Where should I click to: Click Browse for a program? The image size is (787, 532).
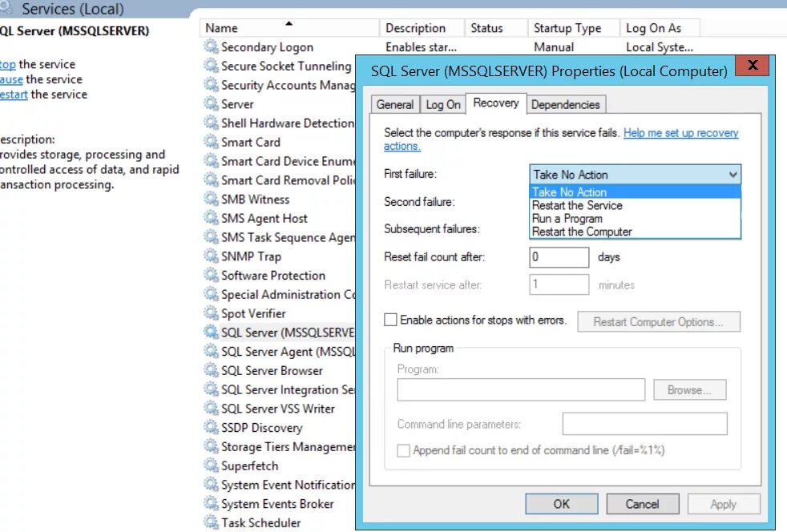pos(690,390)
